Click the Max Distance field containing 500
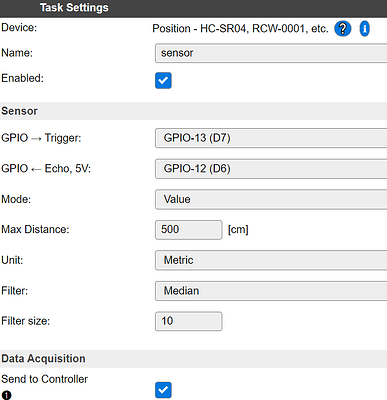Screen dimensions: 387x400 click(x=189, y=230)
